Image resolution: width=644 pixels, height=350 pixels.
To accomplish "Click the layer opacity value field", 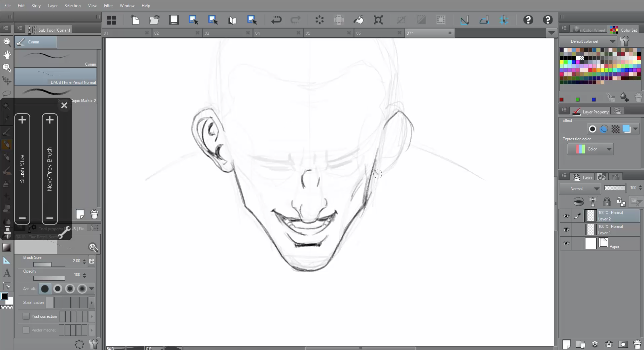I will (x=633, y=188).
